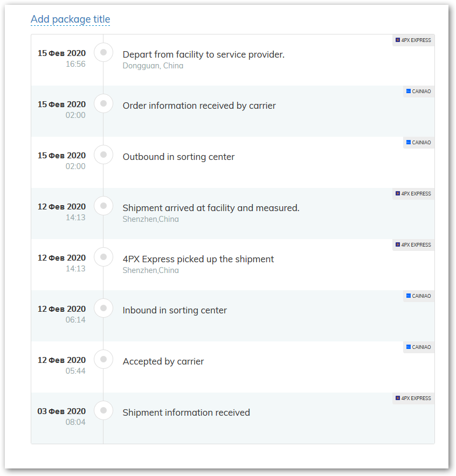Select the timeline marker for Accepted by carrier
Viewport: 456px width, 476px height.
point(103,359)
